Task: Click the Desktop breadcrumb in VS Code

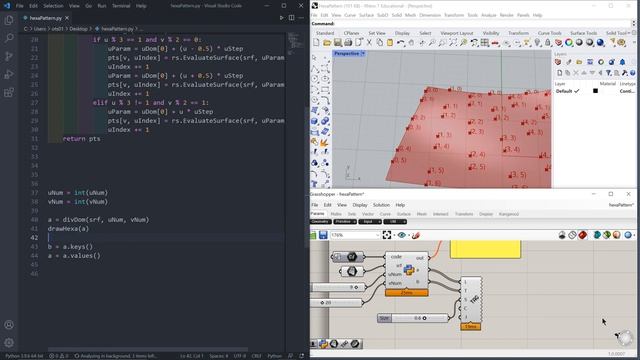Action: [x=78, y=29]
